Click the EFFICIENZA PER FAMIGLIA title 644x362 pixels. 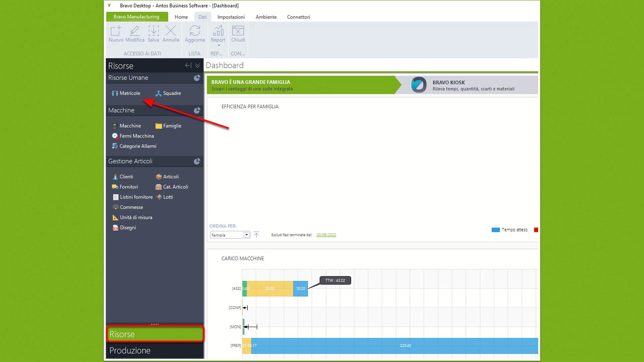250,107
